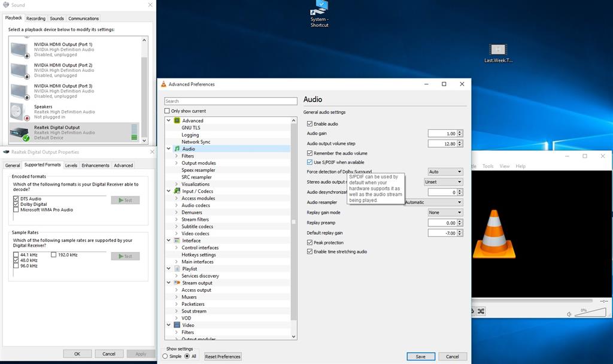Expand the Services discovery tree node
613x364 pixels.
click(177, 275)
